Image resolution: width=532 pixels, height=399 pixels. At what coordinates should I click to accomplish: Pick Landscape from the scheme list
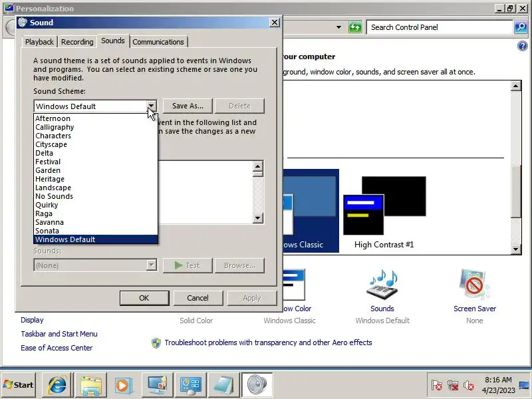96,188
